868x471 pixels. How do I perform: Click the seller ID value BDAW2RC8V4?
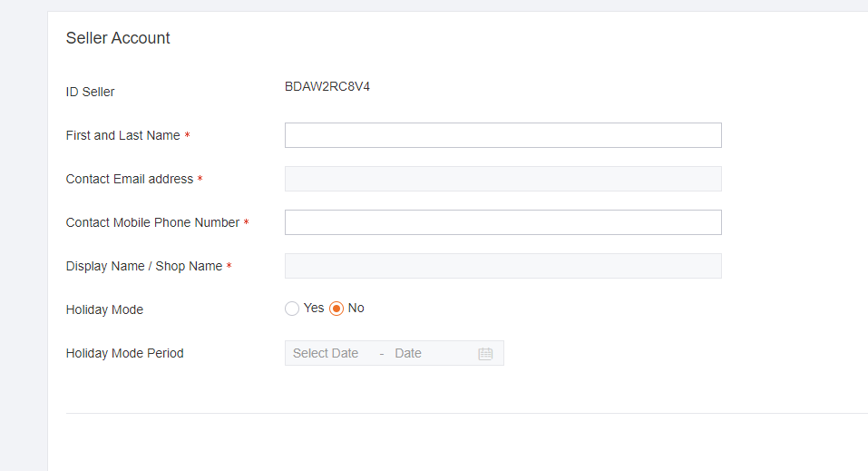coord(327,87)
